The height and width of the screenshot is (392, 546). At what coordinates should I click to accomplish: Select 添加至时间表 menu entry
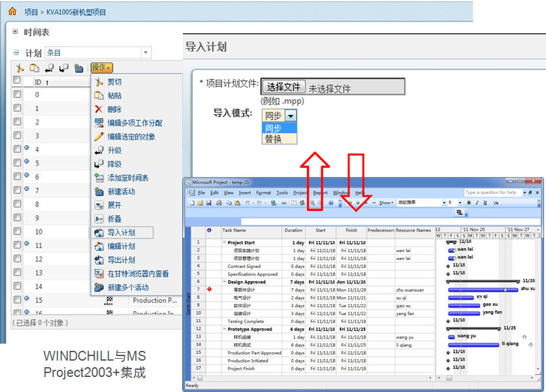[128, 178]
